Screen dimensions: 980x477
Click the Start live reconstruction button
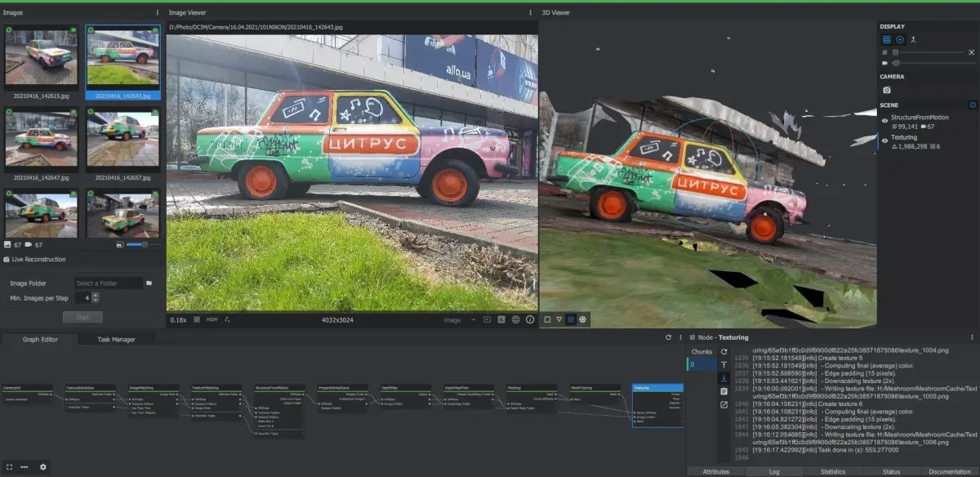coord(82,317)
